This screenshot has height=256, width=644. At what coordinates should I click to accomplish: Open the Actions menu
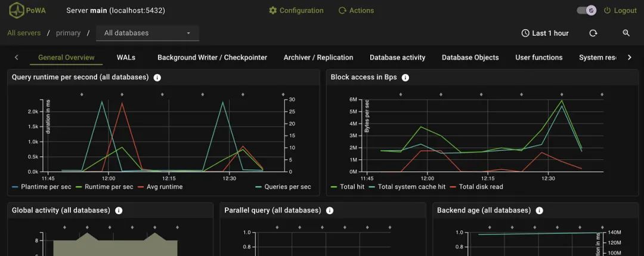tap(356, 11)
